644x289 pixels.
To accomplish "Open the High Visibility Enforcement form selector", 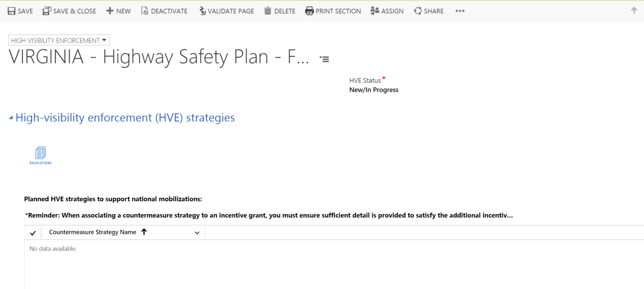I will [x=59, y=40].
